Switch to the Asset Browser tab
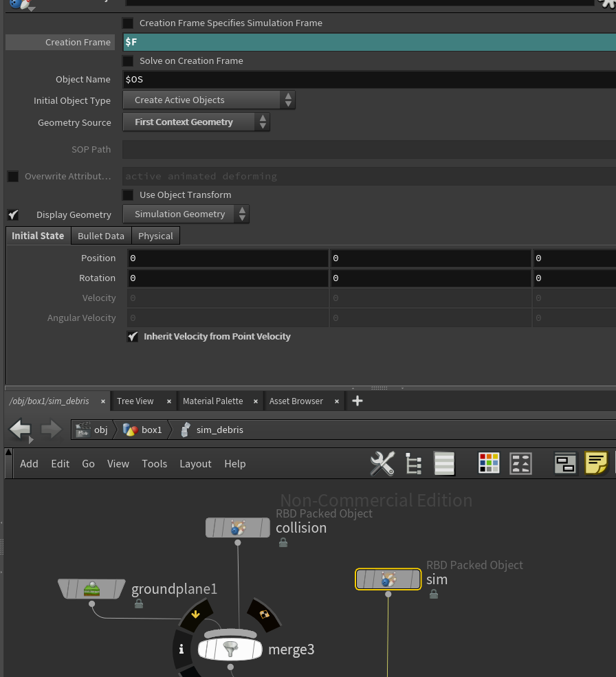 [296, 401]
